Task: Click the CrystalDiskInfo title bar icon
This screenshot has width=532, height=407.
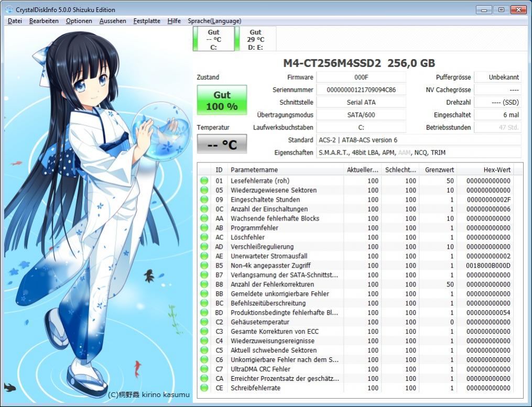Action: click(9, 9)
